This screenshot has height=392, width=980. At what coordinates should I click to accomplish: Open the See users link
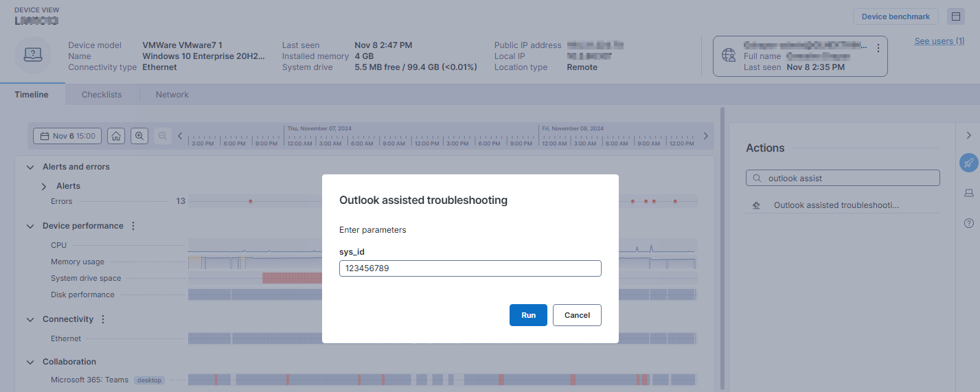[939, 41]
